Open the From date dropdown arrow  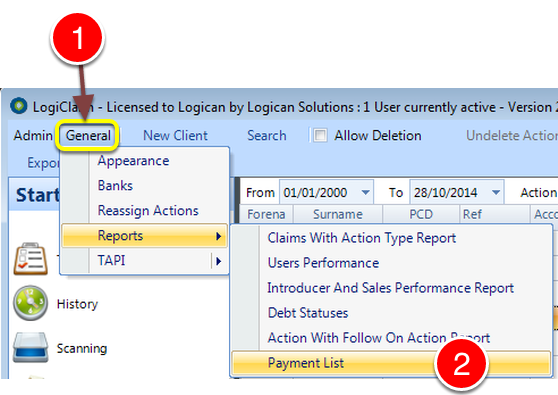coord(365,192)
